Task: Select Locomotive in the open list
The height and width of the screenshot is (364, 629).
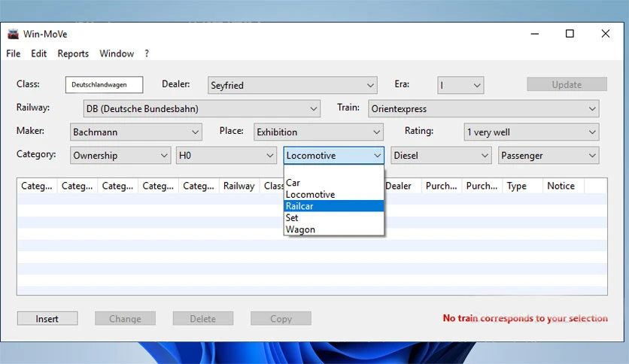Action: point(334,195)
